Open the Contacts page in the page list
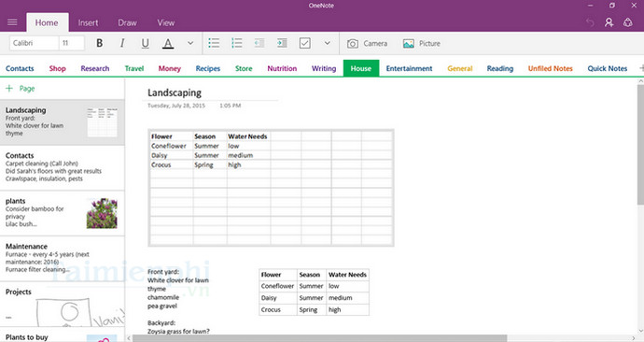 pyautogui.click(x=62, y=167)
